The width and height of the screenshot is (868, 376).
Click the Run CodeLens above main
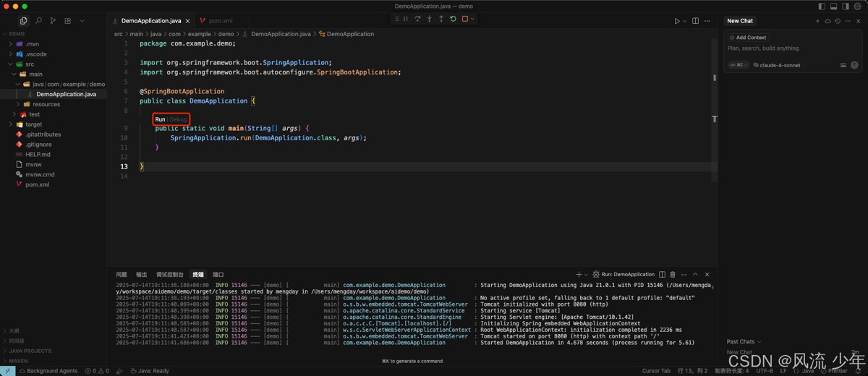click(160, 119)
